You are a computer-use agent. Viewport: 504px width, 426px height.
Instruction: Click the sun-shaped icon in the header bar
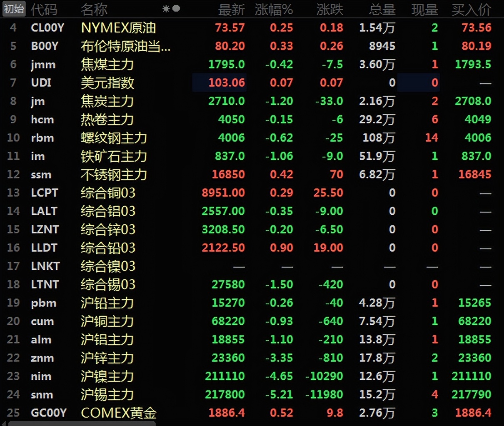pos(166,8)
